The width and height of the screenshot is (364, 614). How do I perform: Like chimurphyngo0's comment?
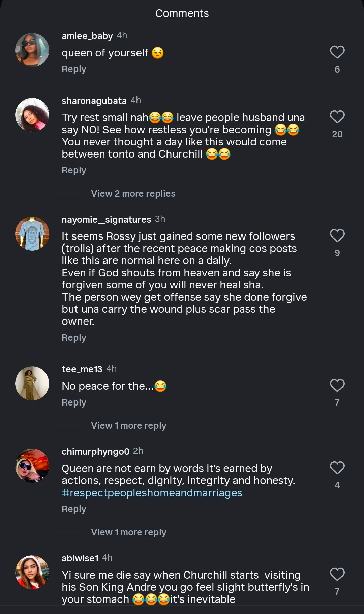click(337, 468)
